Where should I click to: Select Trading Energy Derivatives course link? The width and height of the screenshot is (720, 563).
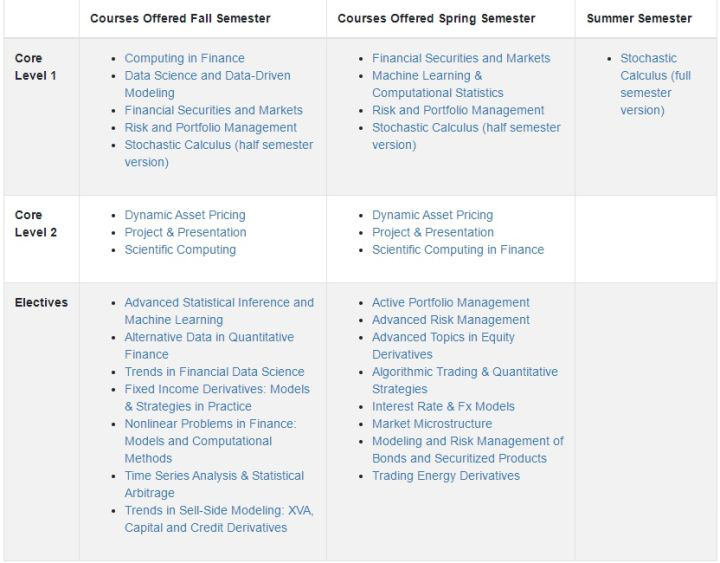(x=445, y=476)
